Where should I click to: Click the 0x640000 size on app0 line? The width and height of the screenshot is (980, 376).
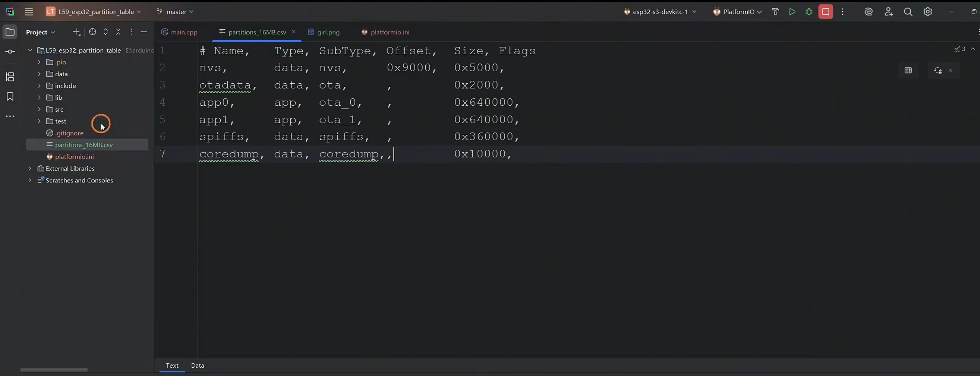484,102
